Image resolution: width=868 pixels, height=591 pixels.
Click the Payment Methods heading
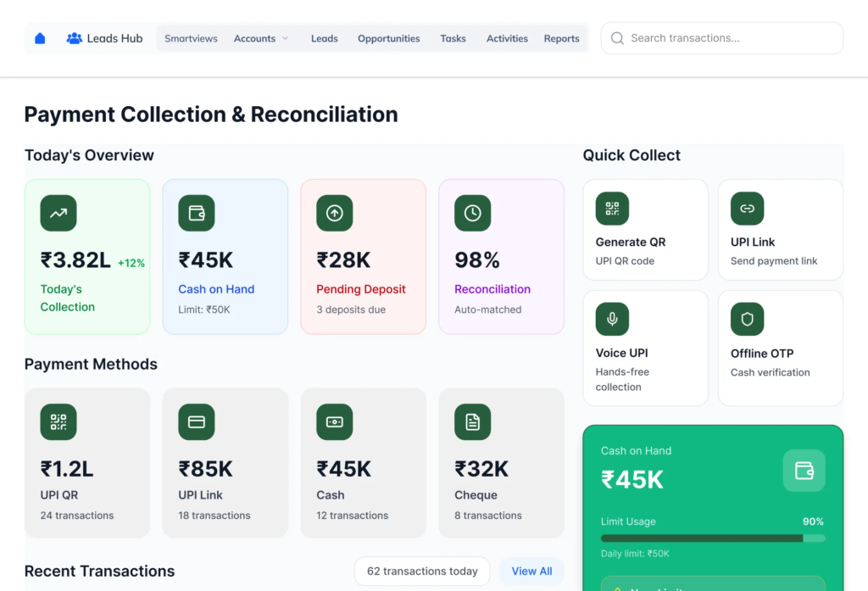click(91, 364)
